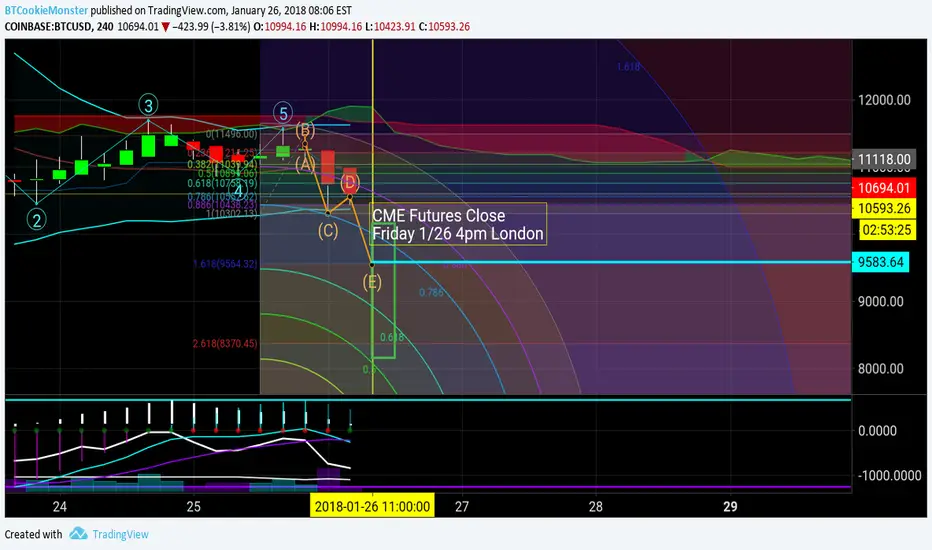Click the 0.0000 indicator axis value
Viewport: 932px width, 550px height.
(x=877, y=430)
